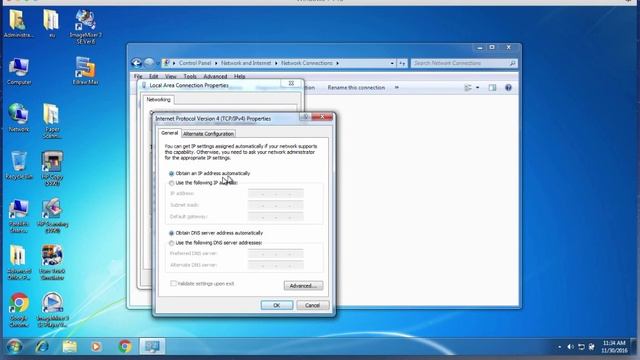Open the Computer desktop icon

coord(19,71)
